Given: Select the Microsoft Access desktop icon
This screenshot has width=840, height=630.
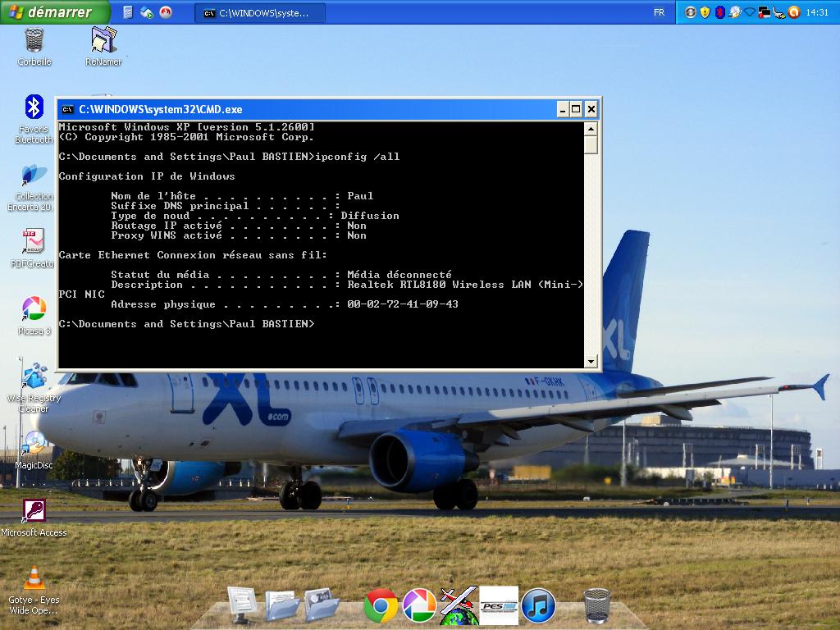Looking at the screenshot, I should pos(34,518).
